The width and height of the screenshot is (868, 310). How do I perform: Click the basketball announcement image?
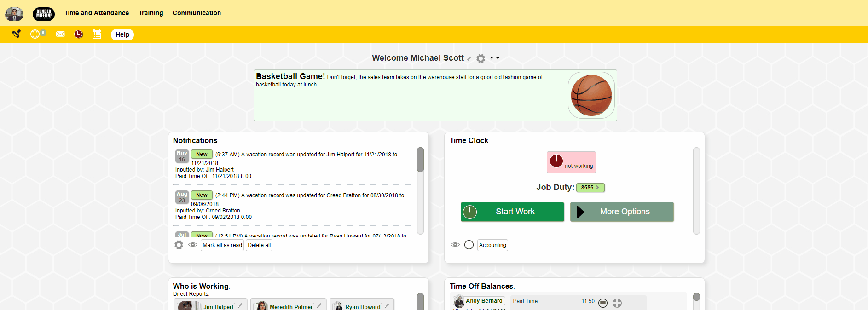(591, 95)
